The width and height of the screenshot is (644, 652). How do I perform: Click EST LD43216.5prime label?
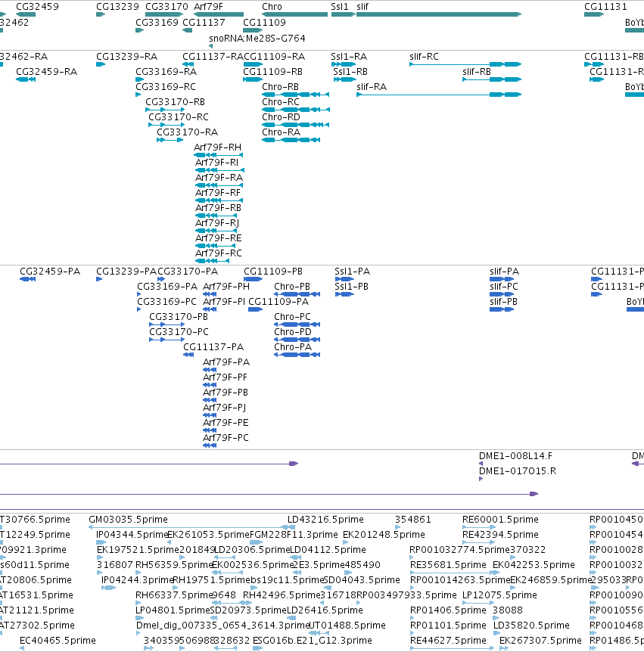pyautogui.click(x=325, y=520)
